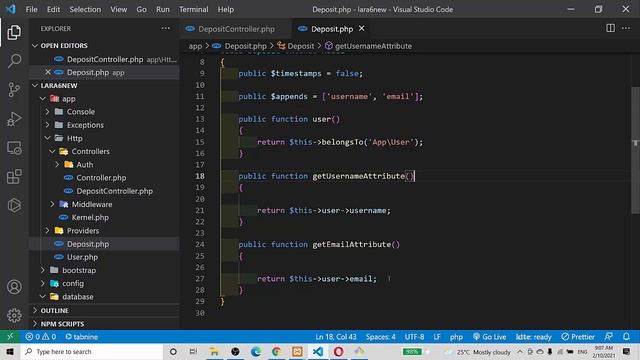Click the Prettier status bar item
640x360 pixels.
pos(578,337)
